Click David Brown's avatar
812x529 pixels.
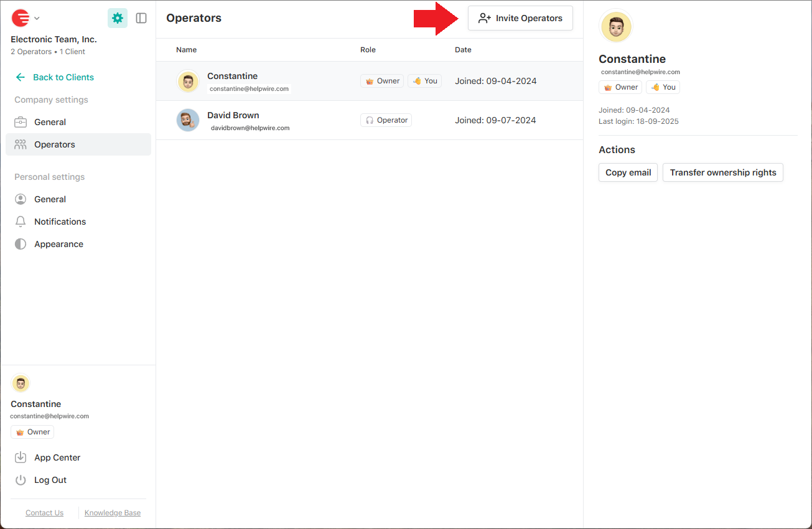point(188,120)
